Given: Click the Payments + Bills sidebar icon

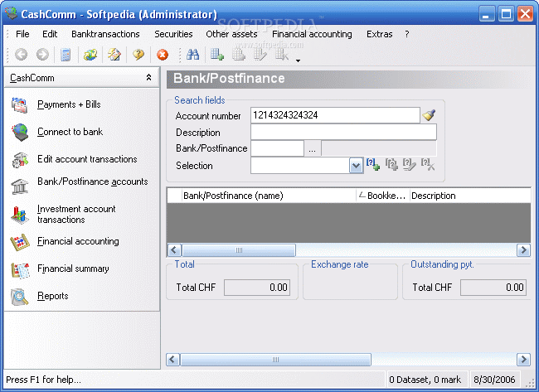Looking at the screenshot, I should point(19,105).
